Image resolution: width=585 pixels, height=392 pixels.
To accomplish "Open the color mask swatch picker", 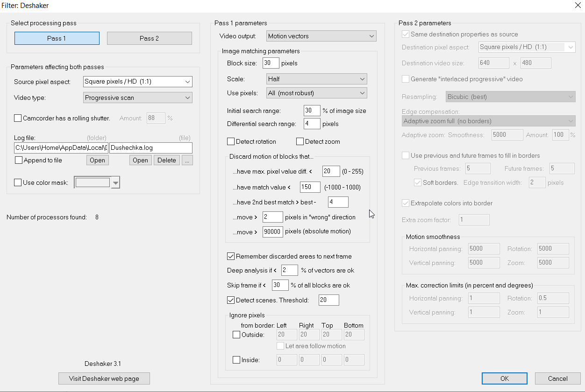I will [98, 182].
